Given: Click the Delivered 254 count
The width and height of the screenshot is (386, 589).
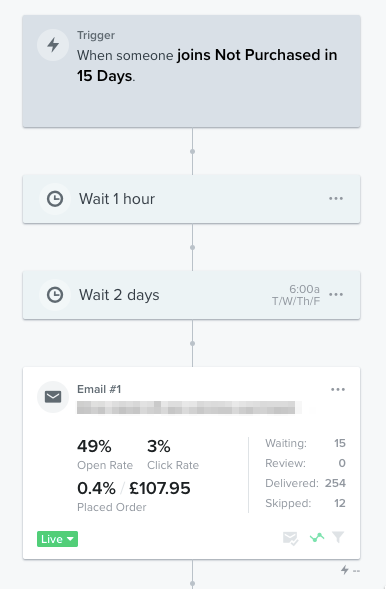Looking at the screenshot, I should pyautogui.click(x=335, y=483).
